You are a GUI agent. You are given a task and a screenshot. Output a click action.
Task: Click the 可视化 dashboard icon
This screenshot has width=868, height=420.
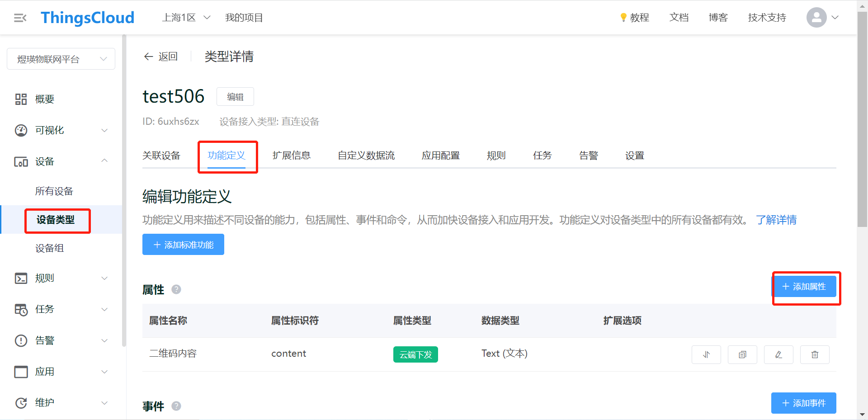coord(21,130)
